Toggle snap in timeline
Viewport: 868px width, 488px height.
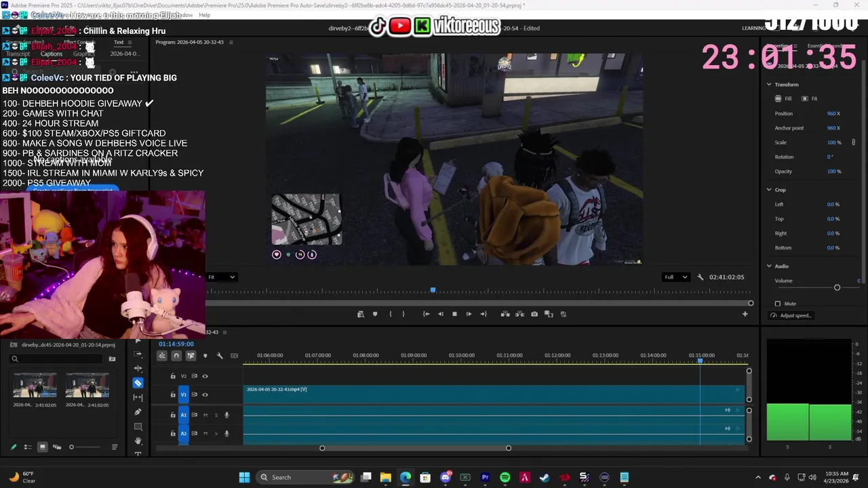[176, 356]
